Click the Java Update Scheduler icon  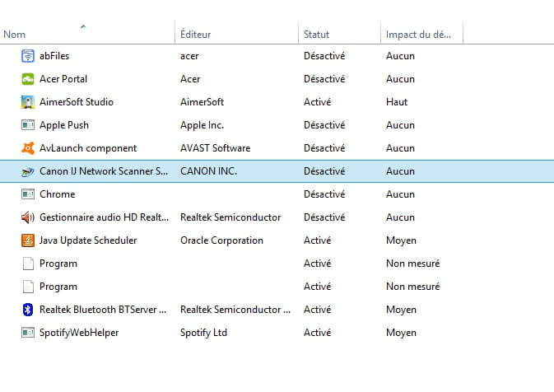(x=28, y=240)
